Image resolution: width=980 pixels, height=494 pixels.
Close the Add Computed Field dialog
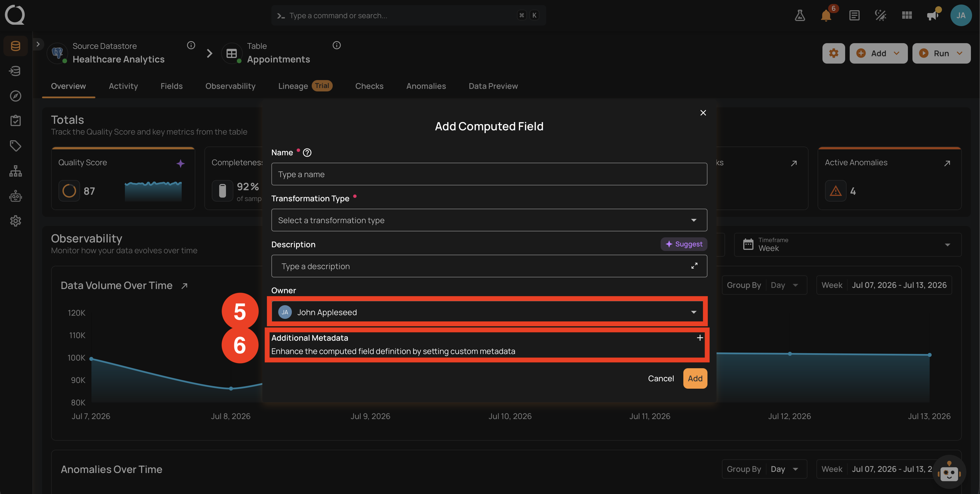(703, 113)
